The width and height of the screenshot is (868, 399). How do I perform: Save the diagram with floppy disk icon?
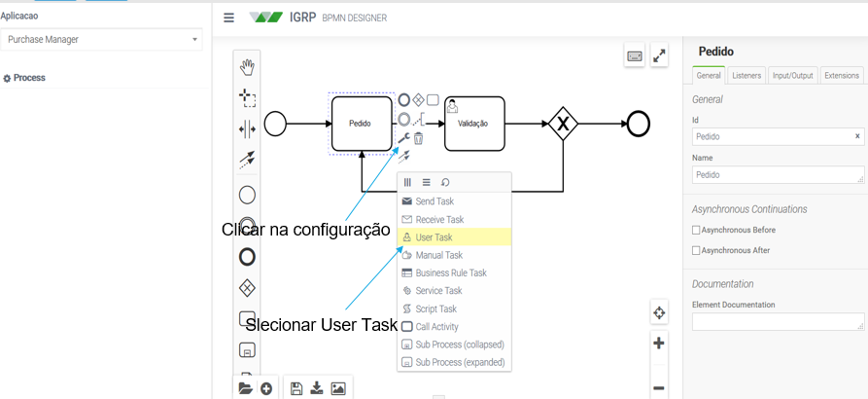(296, 389)
